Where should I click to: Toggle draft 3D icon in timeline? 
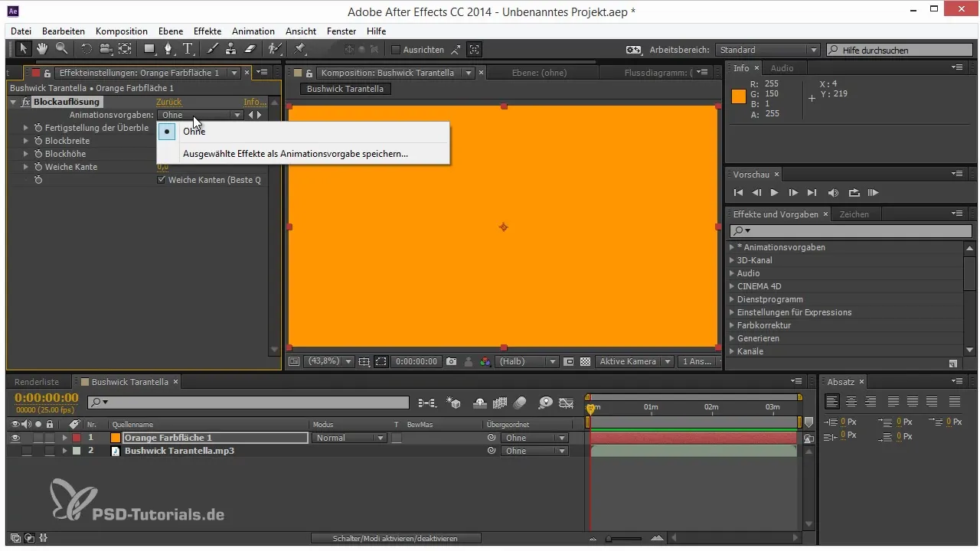(x=453, y=402)
